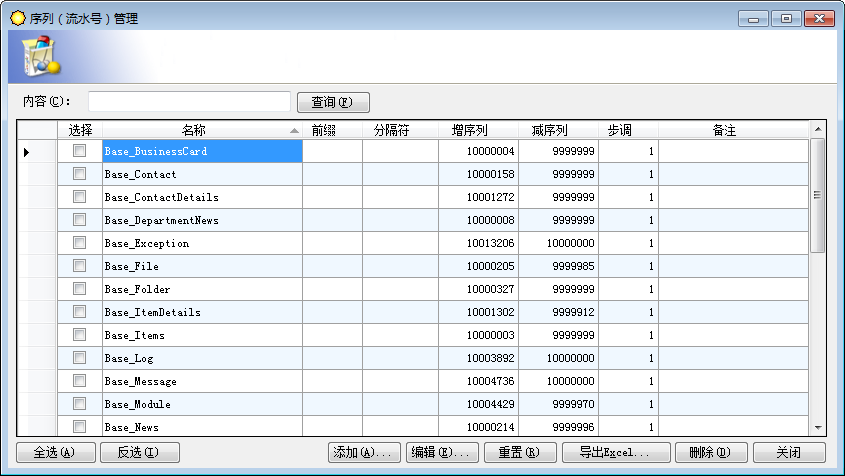Mark the Base_Items row checkbox

tap(79, 335)
